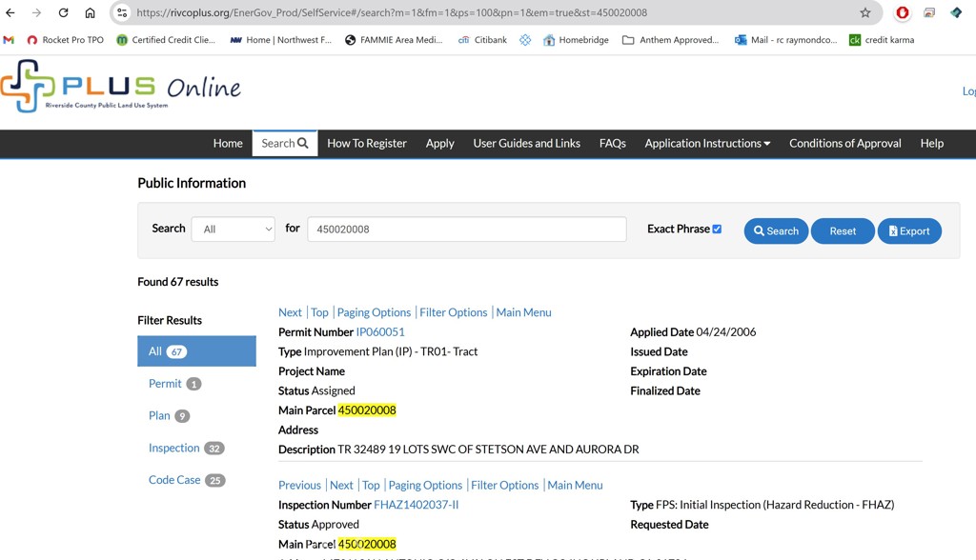Click the Export button
This screenshot has height=560, width=976.
[909, 230]
